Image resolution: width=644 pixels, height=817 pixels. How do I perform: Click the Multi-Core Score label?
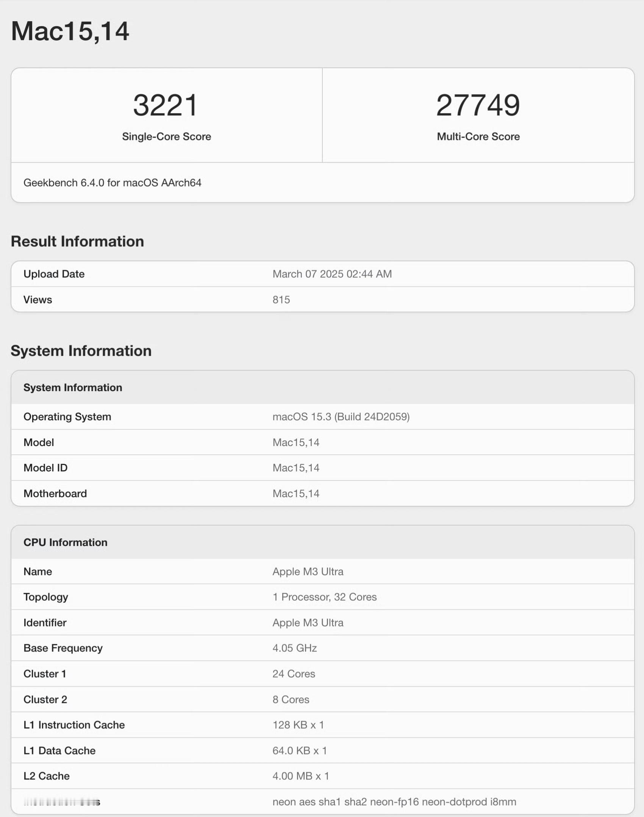pos(478,136)
